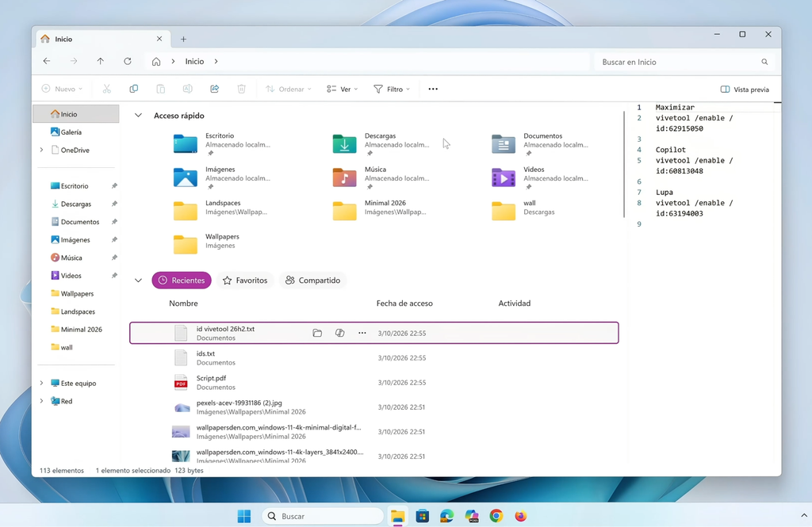Open Firefox from the taskbar
This screenshot has height=527, width=812.
520,516
